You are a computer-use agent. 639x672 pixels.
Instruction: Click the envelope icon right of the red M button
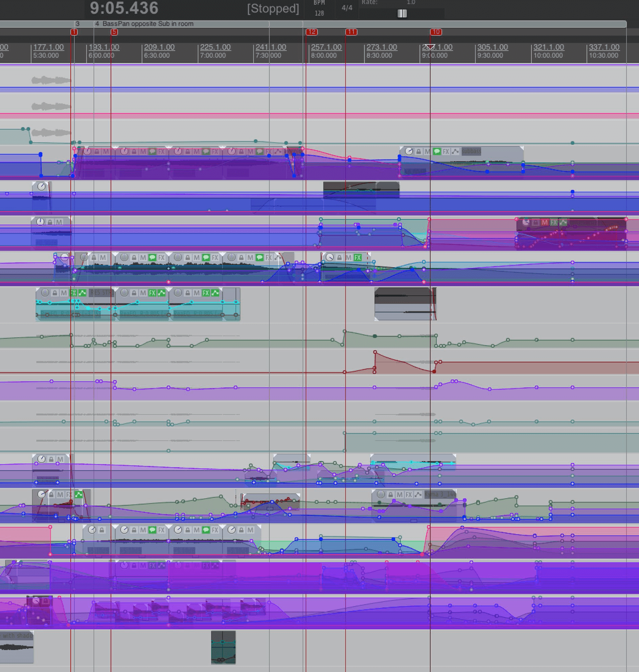point(563,223)
